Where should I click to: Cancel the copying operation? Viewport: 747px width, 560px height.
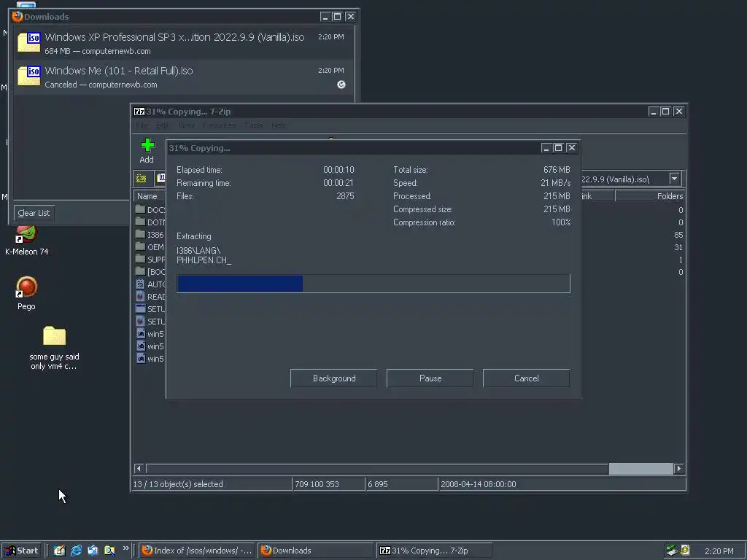527,378
